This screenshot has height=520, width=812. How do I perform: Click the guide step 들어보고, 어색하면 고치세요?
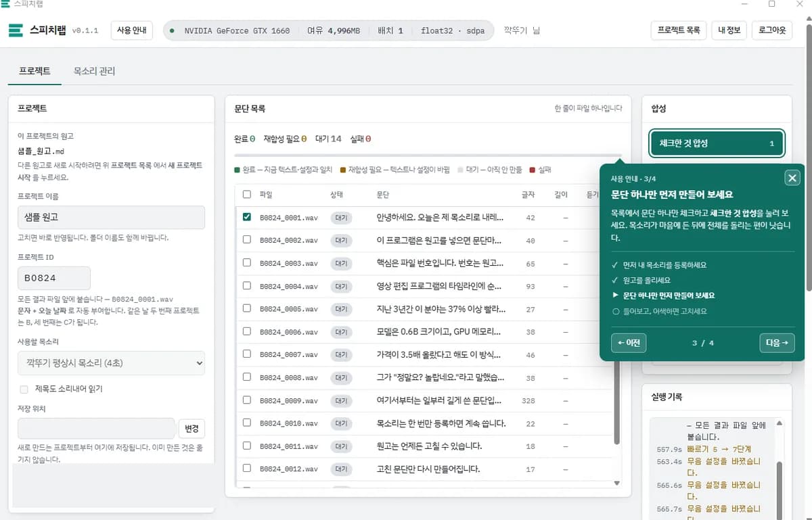(x=664, y=312)
